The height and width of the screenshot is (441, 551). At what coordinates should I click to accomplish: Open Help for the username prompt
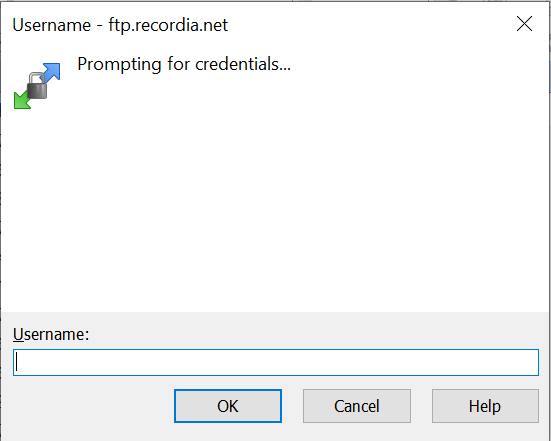click(485, 406)
